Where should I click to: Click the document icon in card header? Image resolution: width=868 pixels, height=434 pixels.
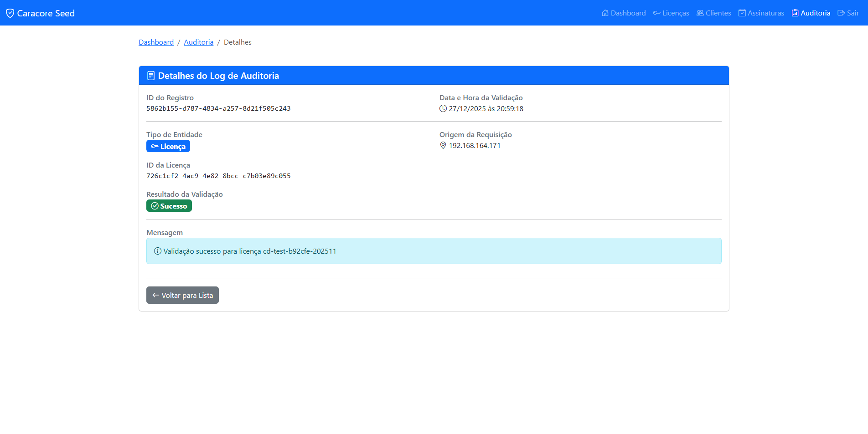click(151, 76)
